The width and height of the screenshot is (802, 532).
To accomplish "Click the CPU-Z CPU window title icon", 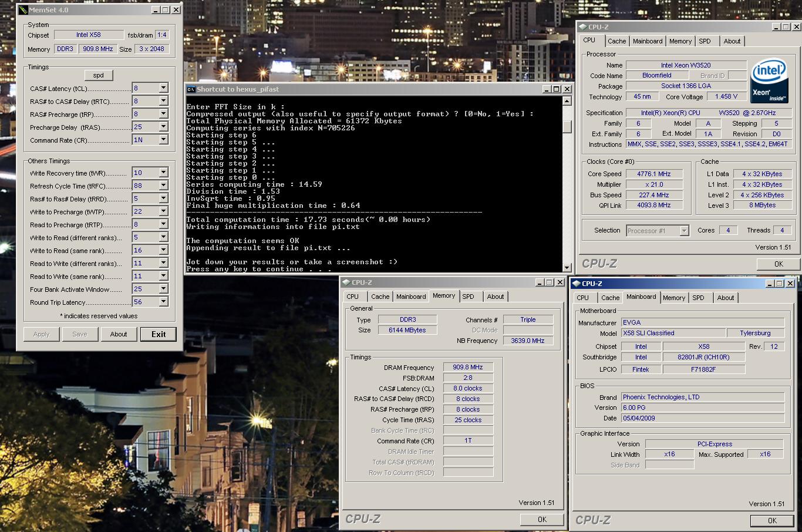I will point(582,27).
